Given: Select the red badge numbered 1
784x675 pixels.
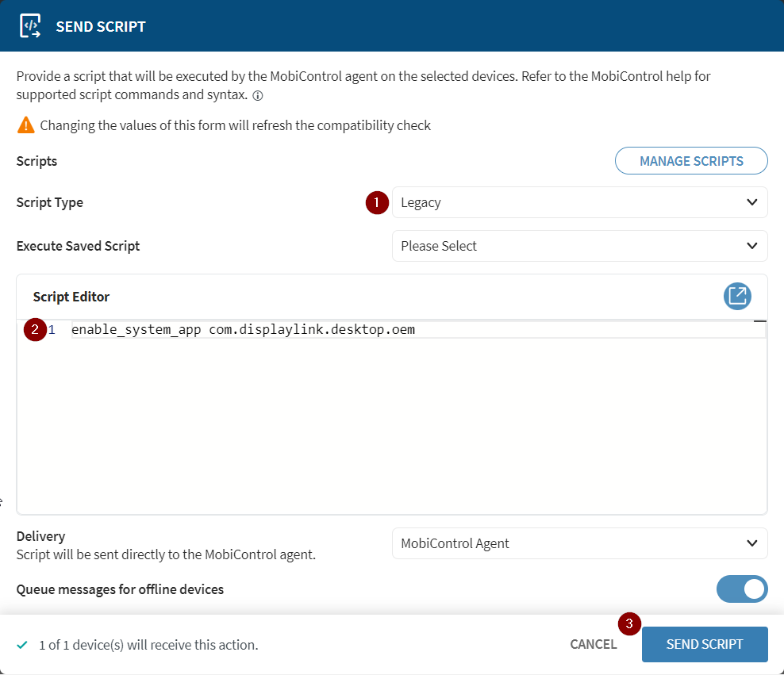Looking at the screenshot, I should point(377,202).
